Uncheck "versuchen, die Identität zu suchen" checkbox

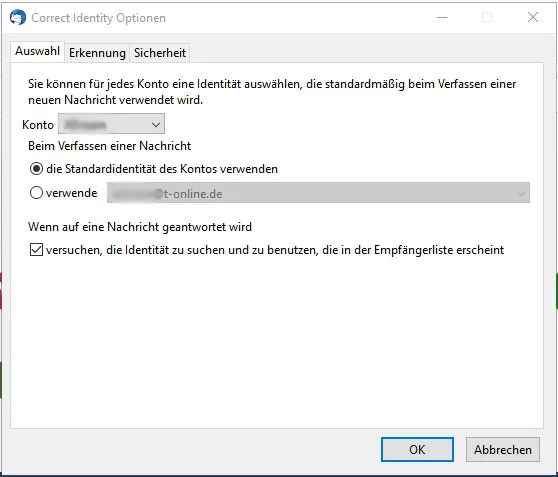coord(36,250)
